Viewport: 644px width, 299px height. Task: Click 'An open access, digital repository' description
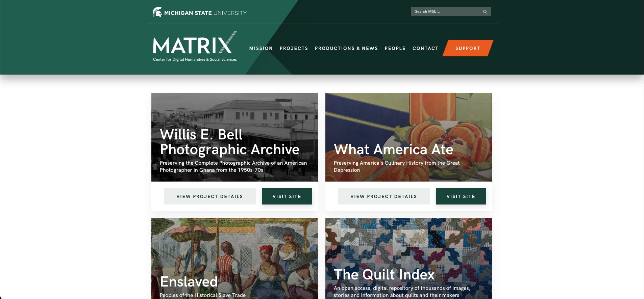pyautogui.click(x=402, y=292)
